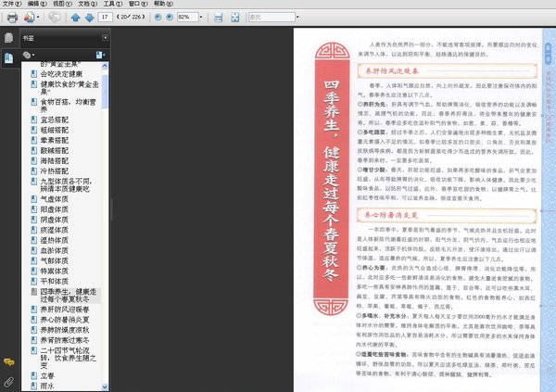Screen dimensions: 556x392
Task: Open the Comments panel icon in sidebar
Action: point(9,362)
